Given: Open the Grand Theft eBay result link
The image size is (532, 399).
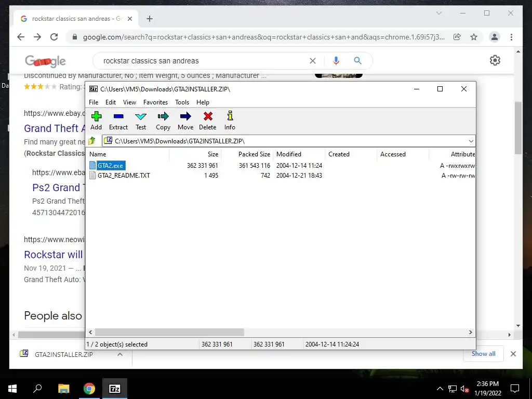Looking at the screenshot, I should 54,128.
